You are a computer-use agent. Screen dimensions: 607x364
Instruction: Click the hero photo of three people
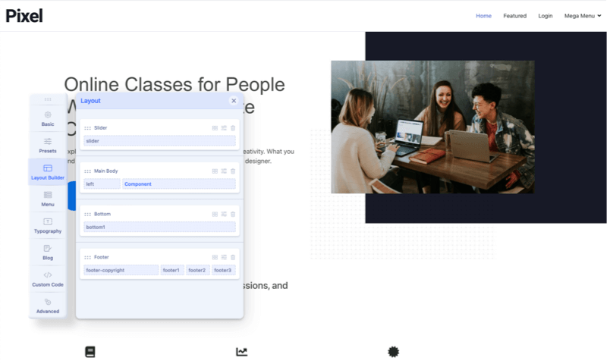pyautogui.click(x=432, y=127)
